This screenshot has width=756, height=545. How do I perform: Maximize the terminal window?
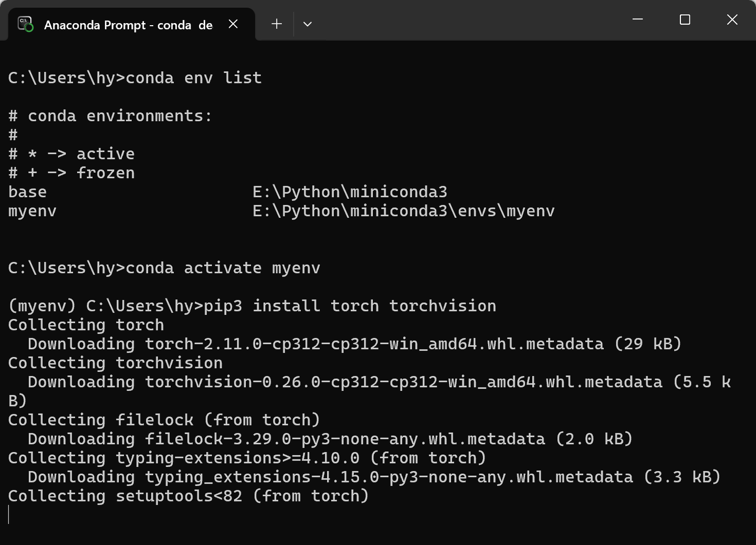pos(685,19)
